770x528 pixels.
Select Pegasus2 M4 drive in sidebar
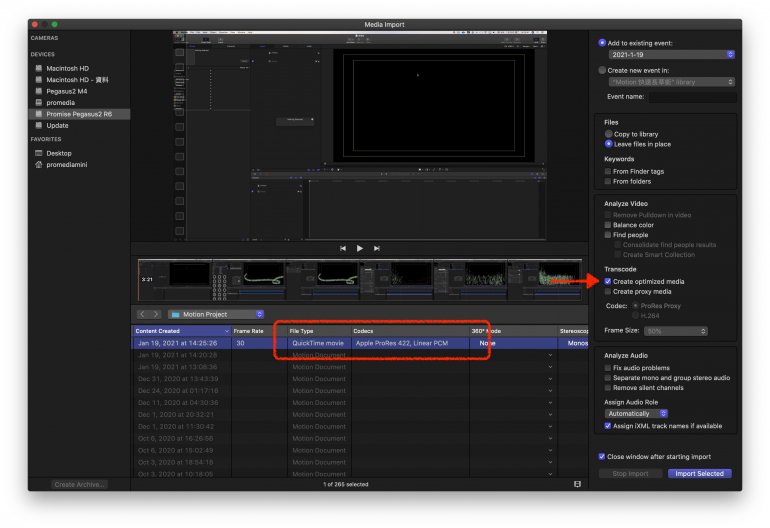67,90
